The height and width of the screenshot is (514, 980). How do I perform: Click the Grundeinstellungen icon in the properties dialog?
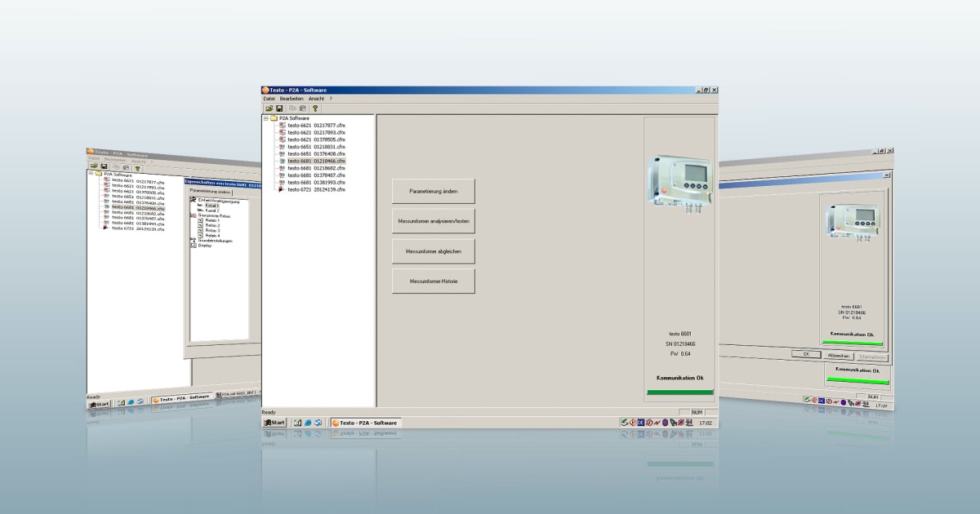(x=193, y=240)
